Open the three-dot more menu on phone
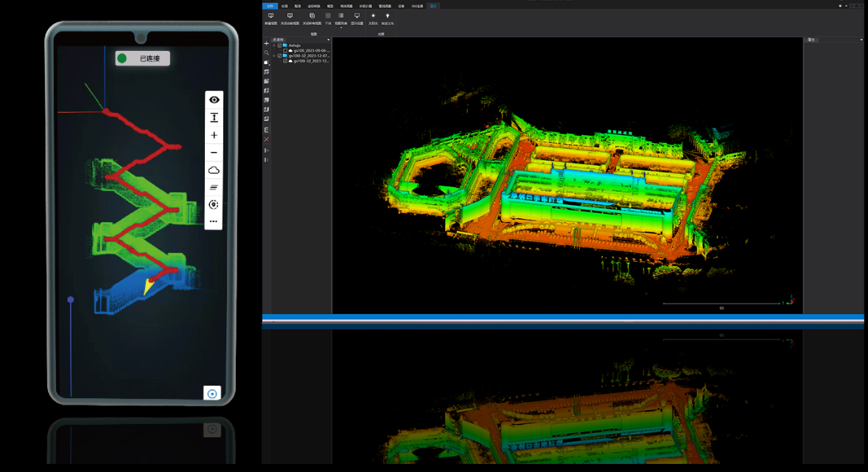Screen dimensions: 868x472 pos(214,221)
